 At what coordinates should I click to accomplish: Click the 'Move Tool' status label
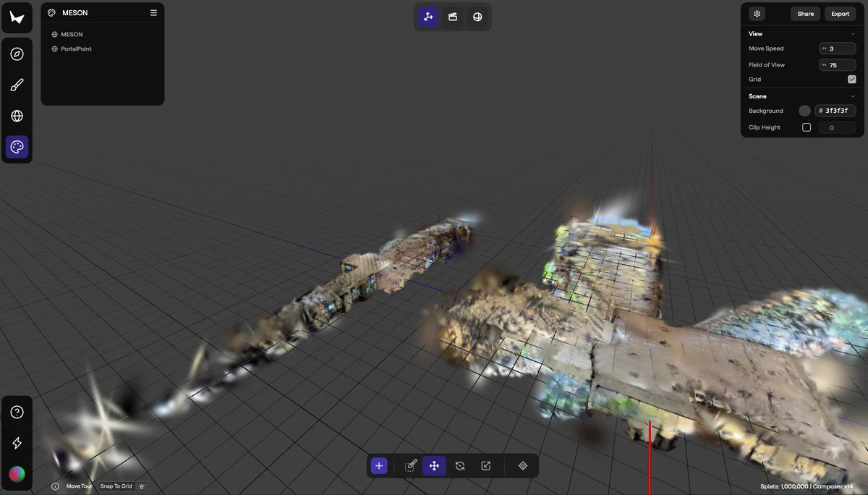point(79,486)
